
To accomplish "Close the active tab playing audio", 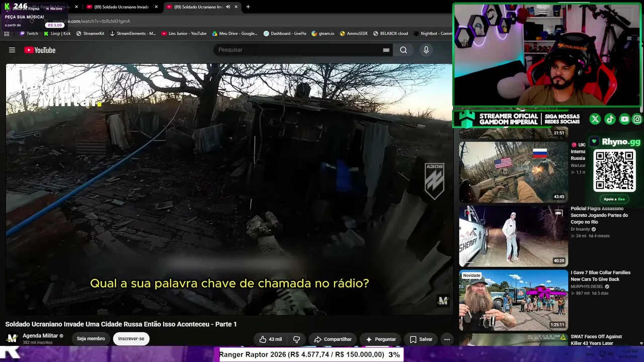I will tap(236, 7).
